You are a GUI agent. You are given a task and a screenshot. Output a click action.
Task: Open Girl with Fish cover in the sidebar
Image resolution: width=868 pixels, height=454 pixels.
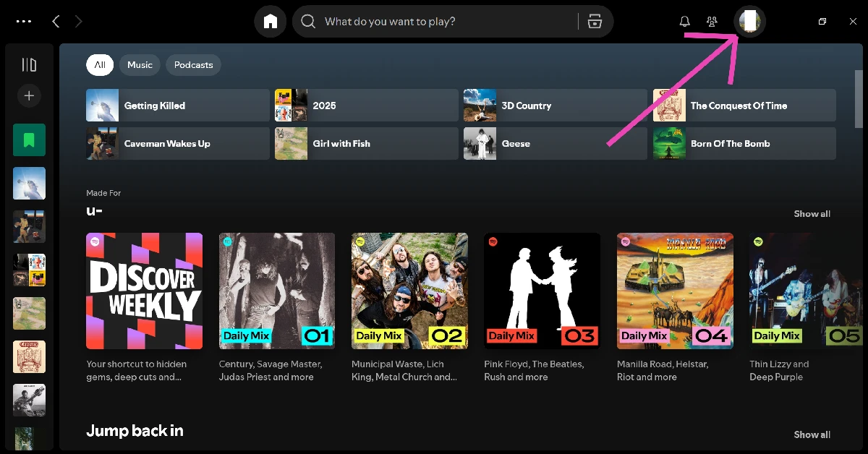[x=29, y=314]
